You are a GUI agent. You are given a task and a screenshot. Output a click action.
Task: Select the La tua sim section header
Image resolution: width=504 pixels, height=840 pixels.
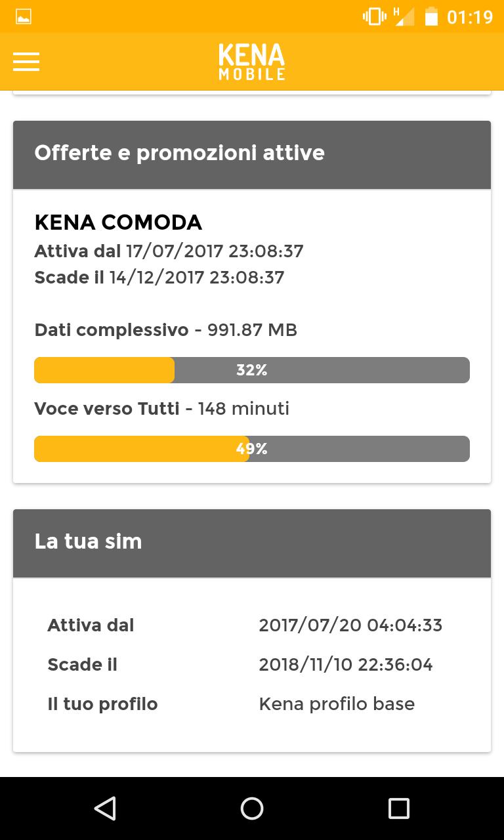tap(252, 543)
